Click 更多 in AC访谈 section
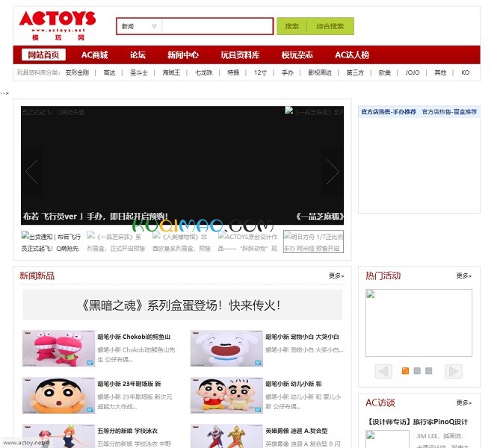 (x=464, y=402)
